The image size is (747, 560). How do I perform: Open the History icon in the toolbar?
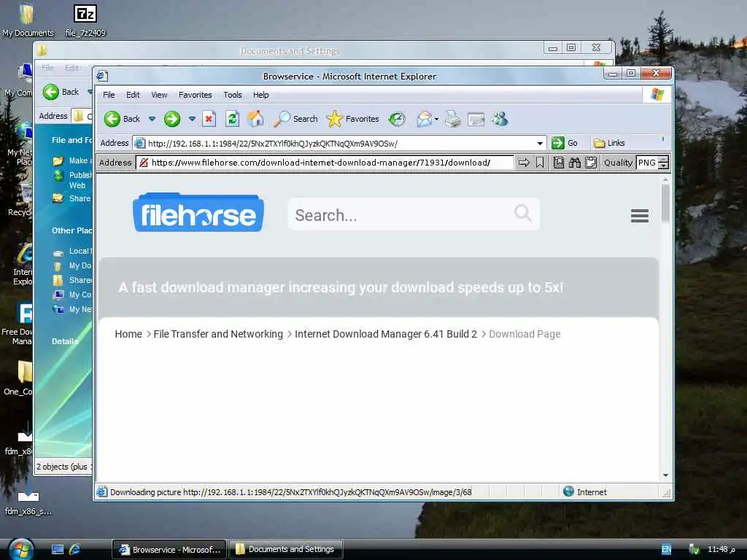[x=396, y=119]
